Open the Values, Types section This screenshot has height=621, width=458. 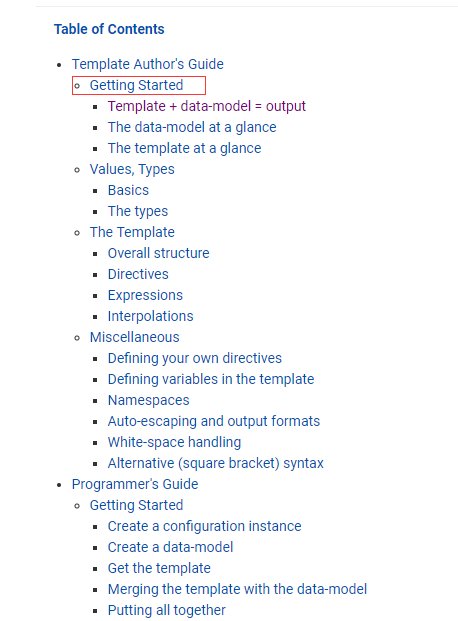[132, 169]
